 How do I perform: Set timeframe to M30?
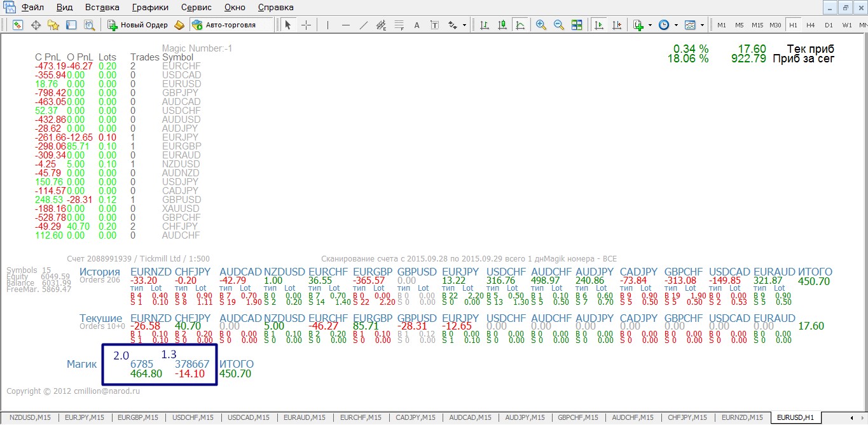point(775,25)
